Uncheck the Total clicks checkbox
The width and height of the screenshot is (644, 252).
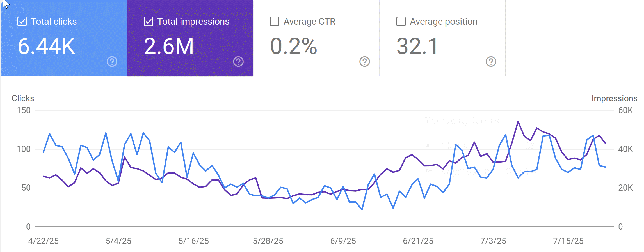click(22, 22)
